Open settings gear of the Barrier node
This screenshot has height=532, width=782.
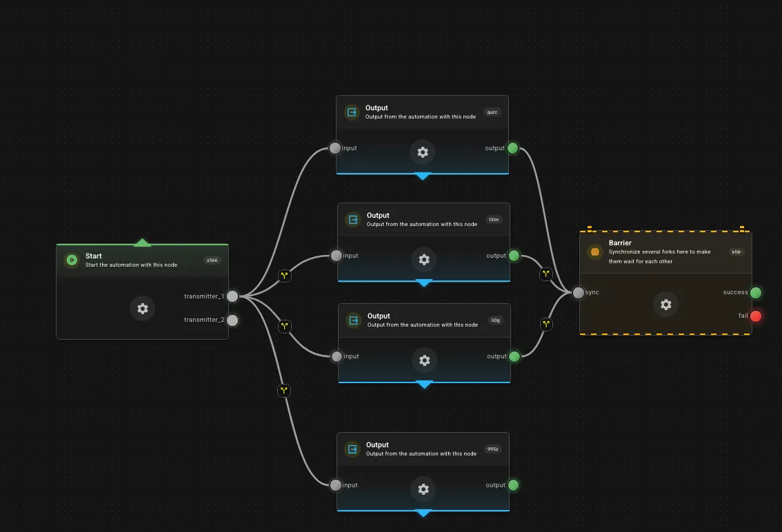tap(665, 305)
